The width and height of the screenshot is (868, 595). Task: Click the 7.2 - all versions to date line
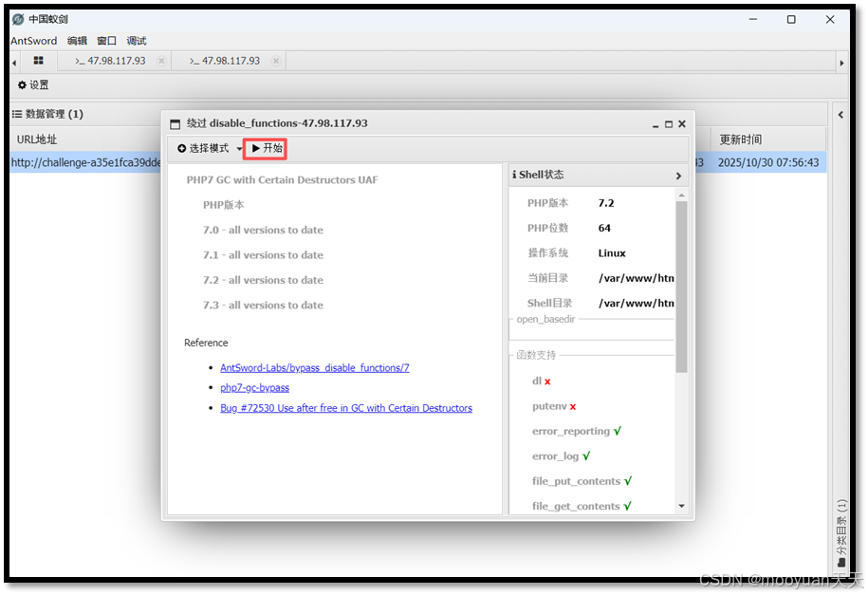(x=263, y=280)
